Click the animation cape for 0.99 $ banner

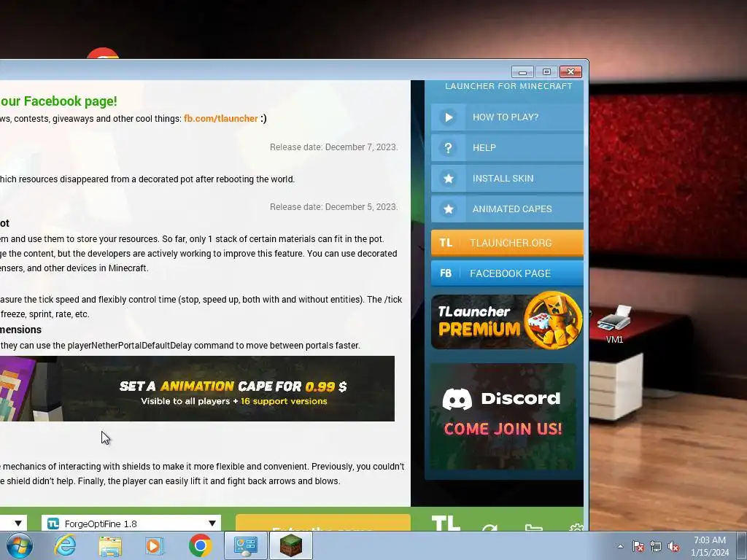[197, 389]
